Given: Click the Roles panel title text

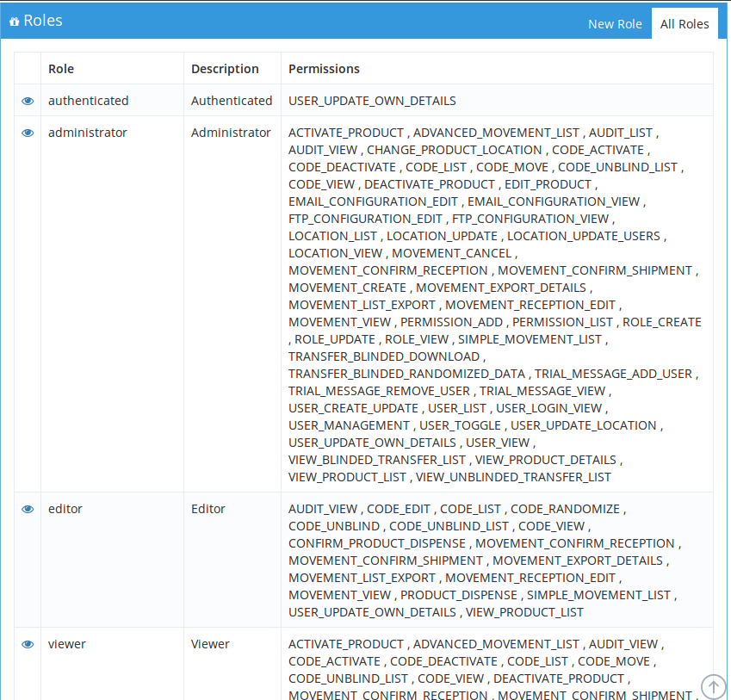Looking at the screenshot, I should [x=43, y=21].
